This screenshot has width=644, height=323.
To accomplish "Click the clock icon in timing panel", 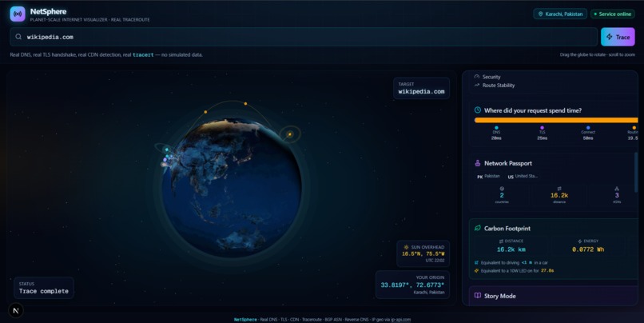I will pyautogui.click(x=478, y=110).
